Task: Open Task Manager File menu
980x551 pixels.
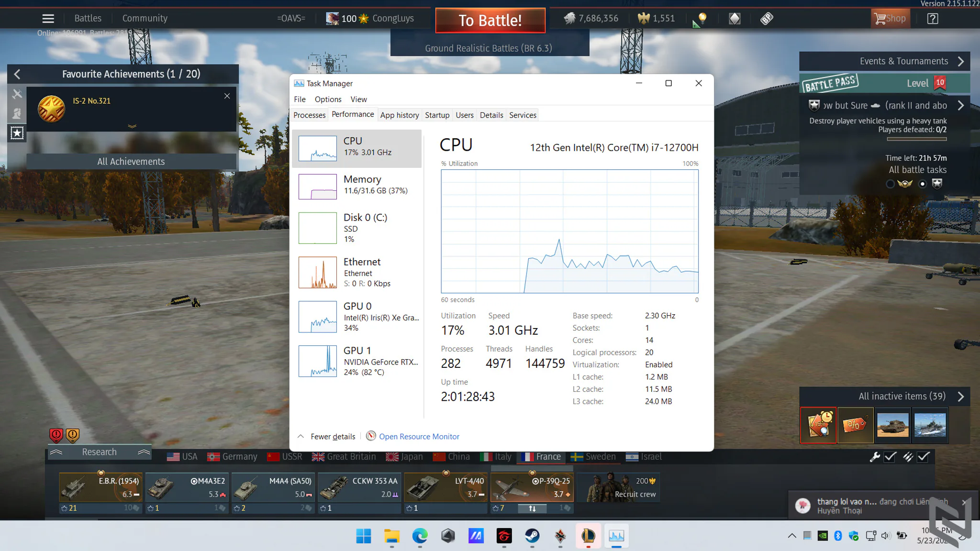Action: point(300,99)
